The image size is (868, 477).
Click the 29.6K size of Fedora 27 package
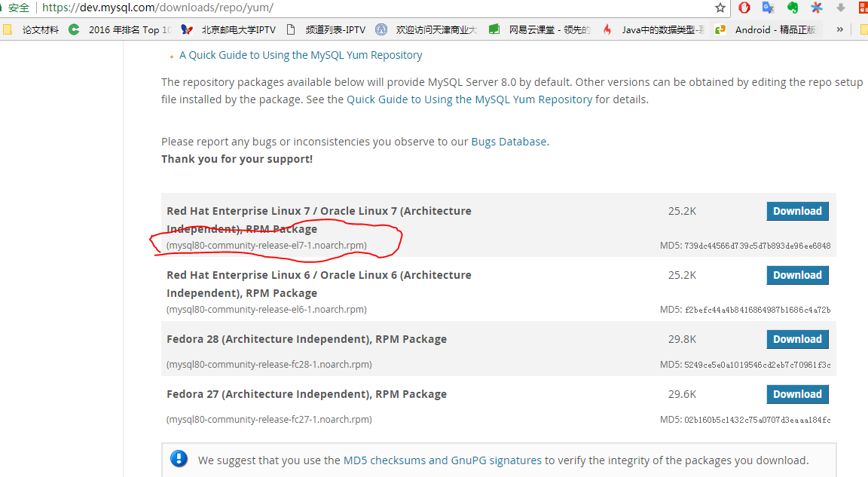point(682,394)
